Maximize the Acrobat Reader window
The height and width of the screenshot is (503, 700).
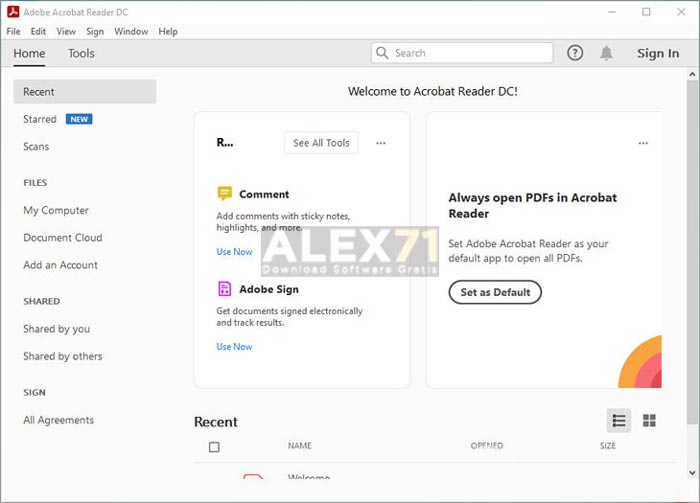646,12
